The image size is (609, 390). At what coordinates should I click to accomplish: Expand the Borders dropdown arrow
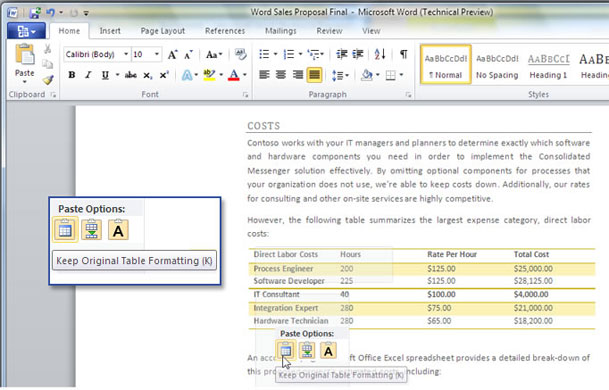tap(401, 75)
